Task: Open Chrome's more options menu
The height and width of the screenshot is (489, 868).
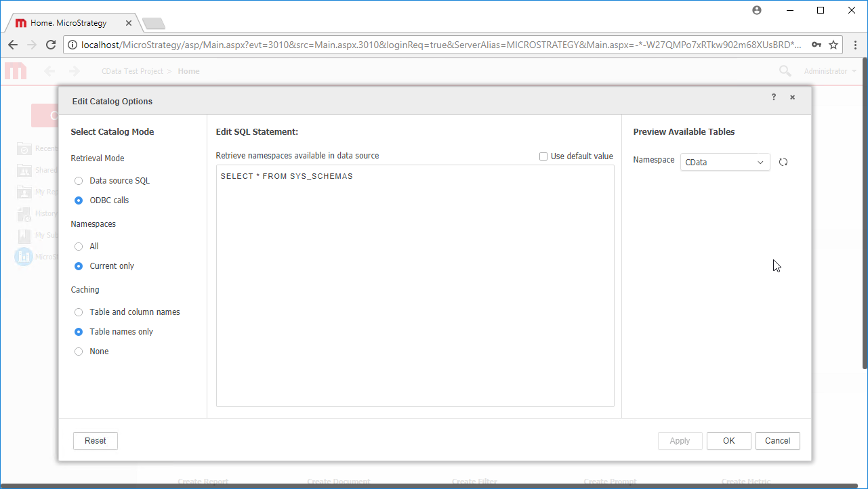Action: [x=856, y=45]
